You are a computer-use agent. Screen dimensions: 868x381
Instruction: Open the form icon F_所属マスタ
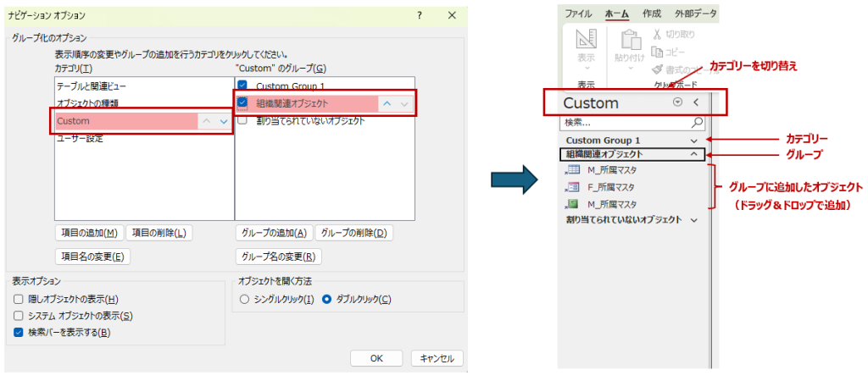click(x=572, y=187)
